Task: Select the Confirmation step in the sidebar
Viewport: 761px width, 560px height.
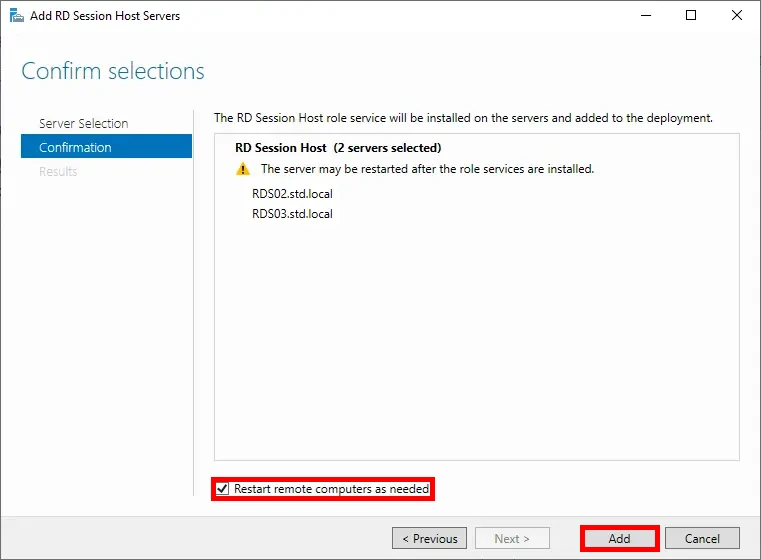Action: 75,147
